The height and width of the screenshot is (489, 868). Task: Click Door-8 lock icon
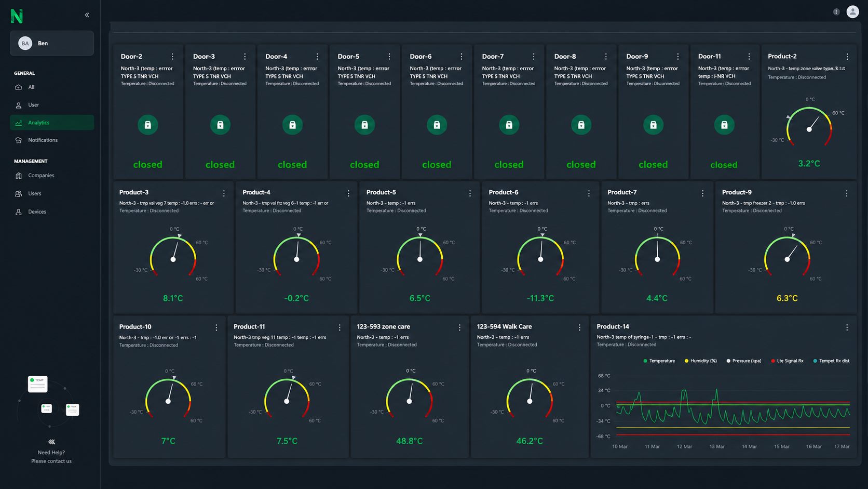pyautogui.click(x=581, y=125)
